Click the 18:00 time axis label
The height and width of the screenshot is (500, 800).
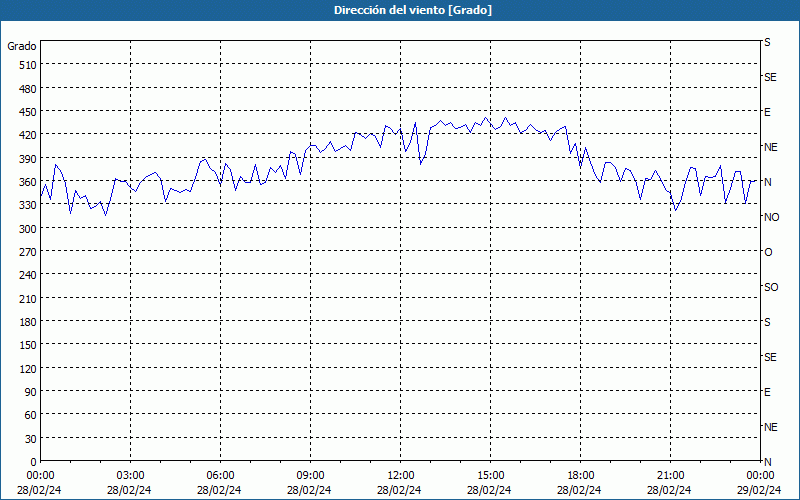click(581, 476)
